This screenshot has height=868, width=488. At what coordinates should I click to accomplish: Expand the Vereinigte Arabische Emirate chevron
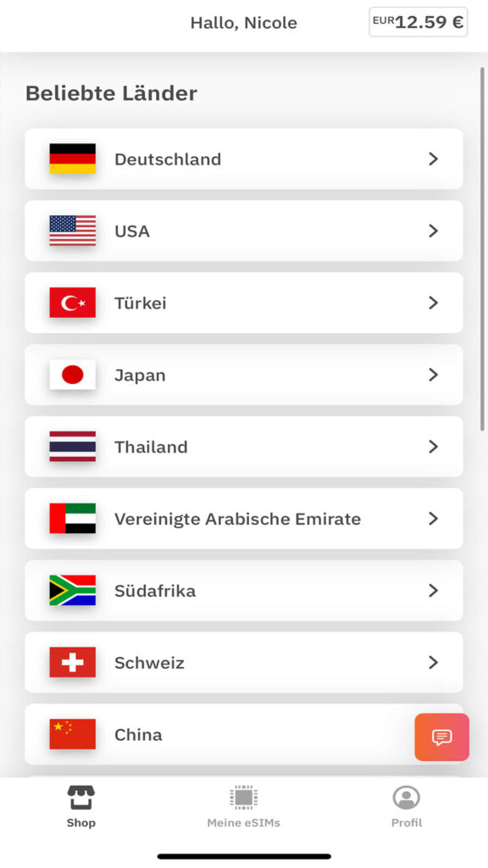pos(433,519)
